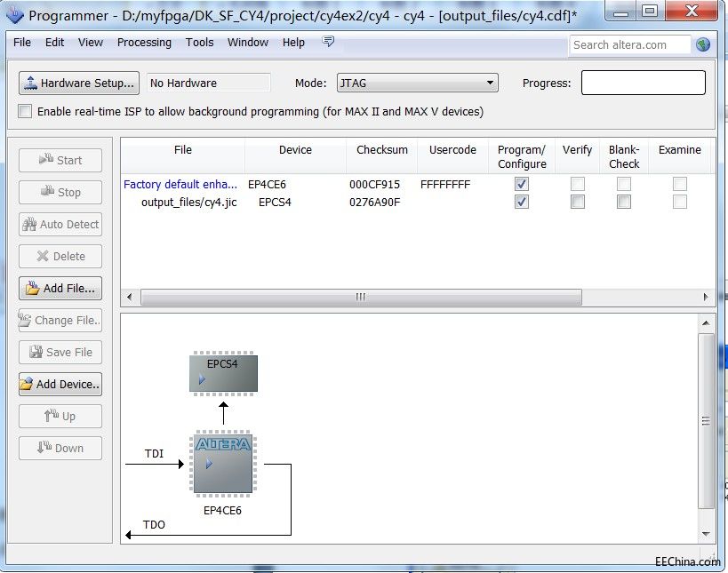Screen dimensions: 728x573
Task: Click the Add File folder icon
Action: 33,288
